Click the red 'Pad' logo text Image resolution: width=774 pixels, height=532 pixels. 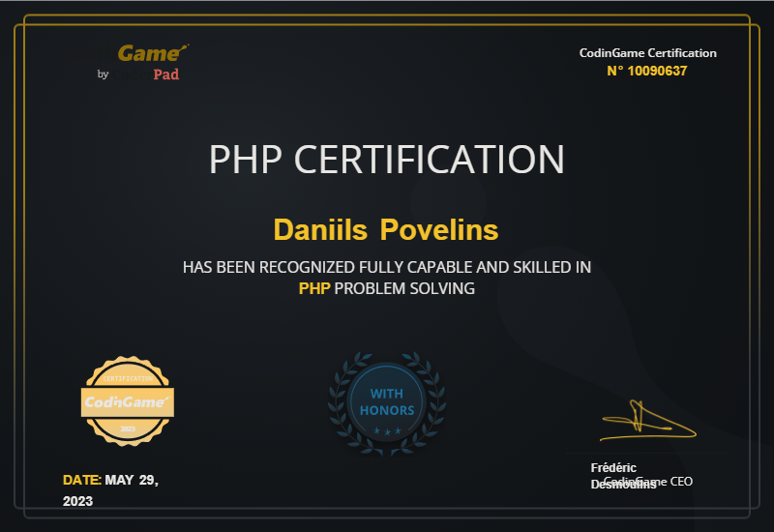(x=165, y=74)
